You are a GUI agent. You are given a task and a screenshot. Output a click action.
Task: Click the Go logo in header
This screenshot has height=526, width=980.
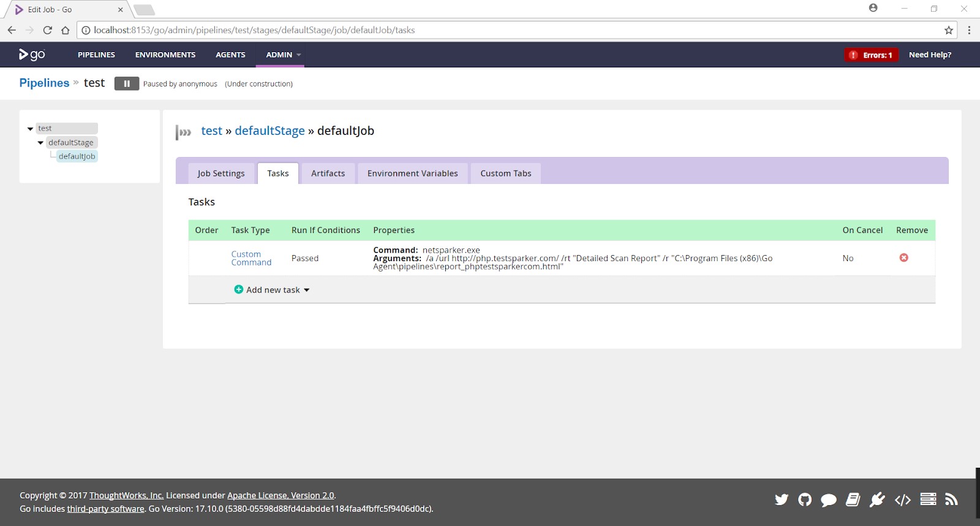[x=32, y=55]
